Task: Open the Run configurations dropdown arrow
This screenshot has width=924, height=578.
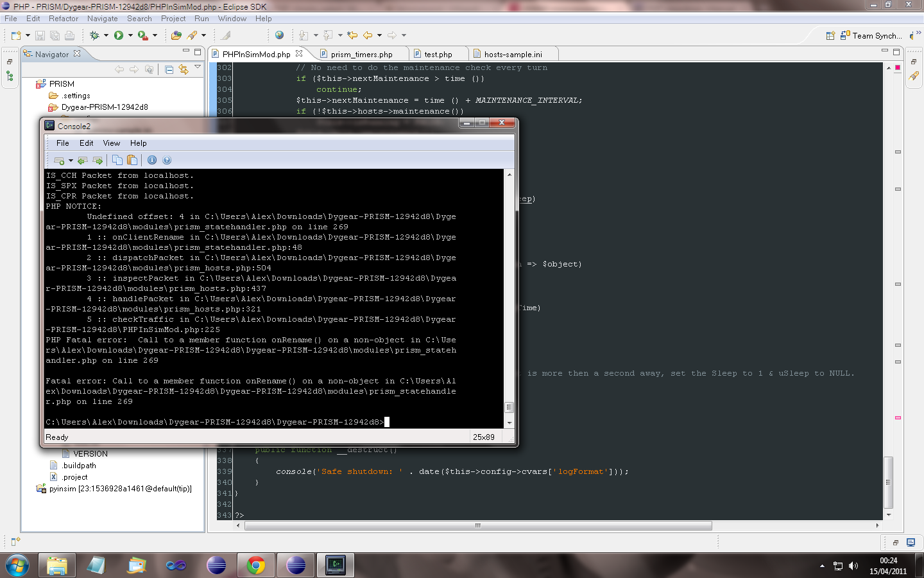Action: pyautogui.click(x=130, y=35)
